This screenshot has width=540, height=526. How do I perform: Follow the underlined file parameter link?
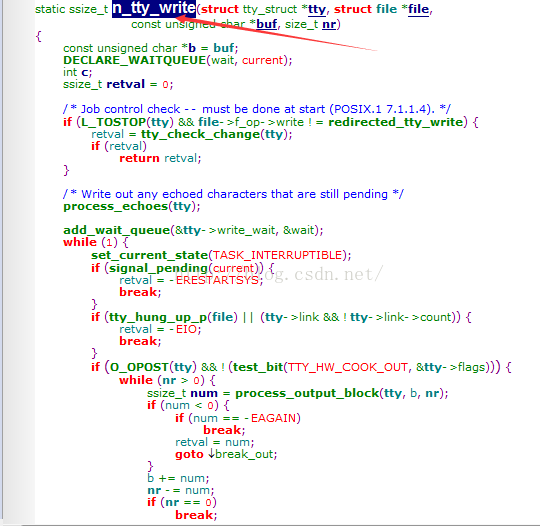(418, 9)
